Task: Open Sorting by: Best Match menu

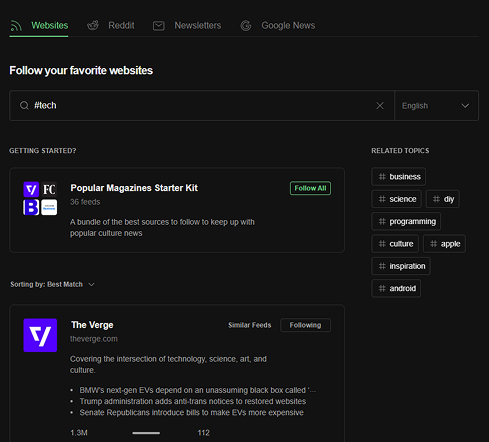Action: [x=52, y=284]
